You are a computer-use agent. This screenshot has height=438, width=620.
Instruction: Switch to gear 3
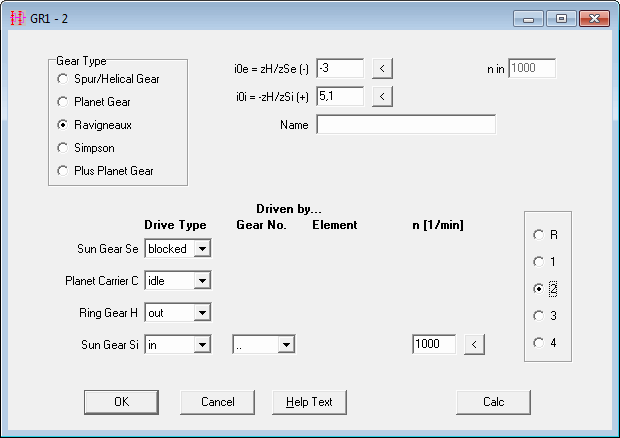pyautogui.click(x=539, y=316)
